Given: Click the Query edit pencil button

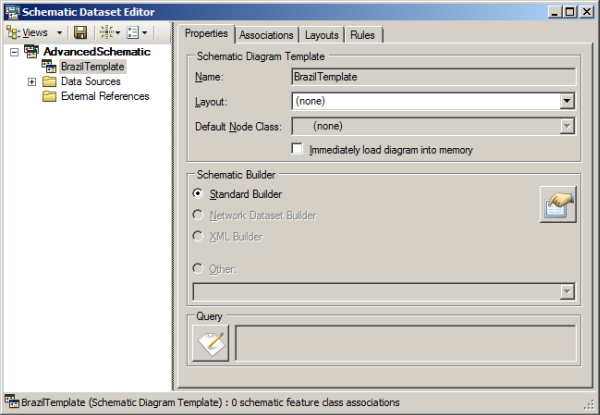Looking at the screenshot, I should pos(210,343).
